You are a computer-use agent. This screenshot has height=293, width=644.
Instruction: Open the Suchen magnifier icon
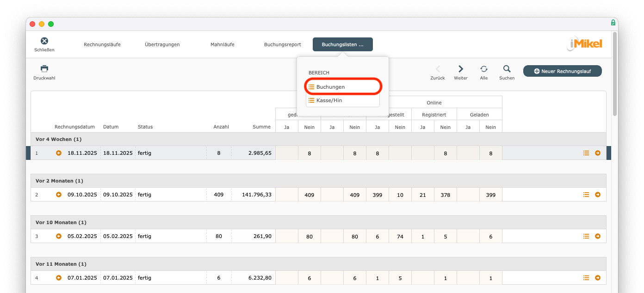point(507,69)
